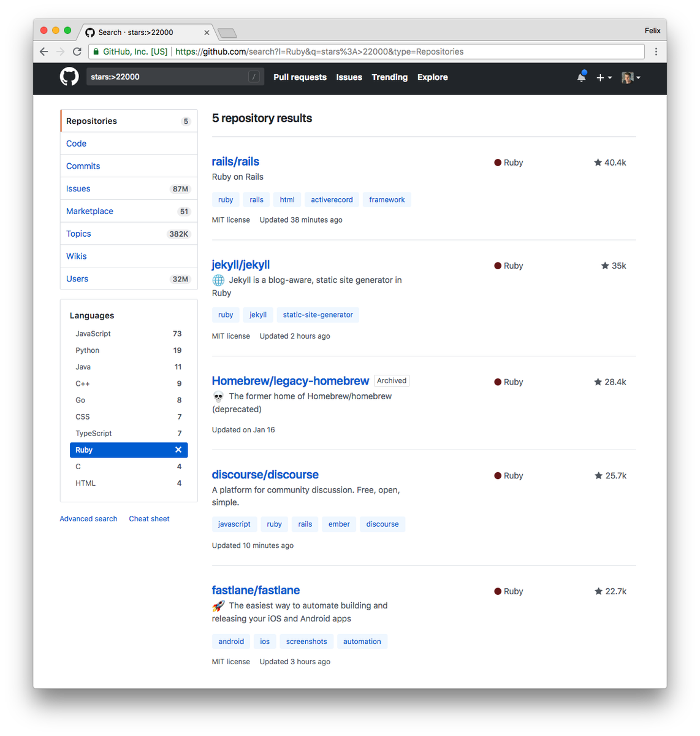Select the Code results category
The image size is (700, 736).
[x=129, y=144]
